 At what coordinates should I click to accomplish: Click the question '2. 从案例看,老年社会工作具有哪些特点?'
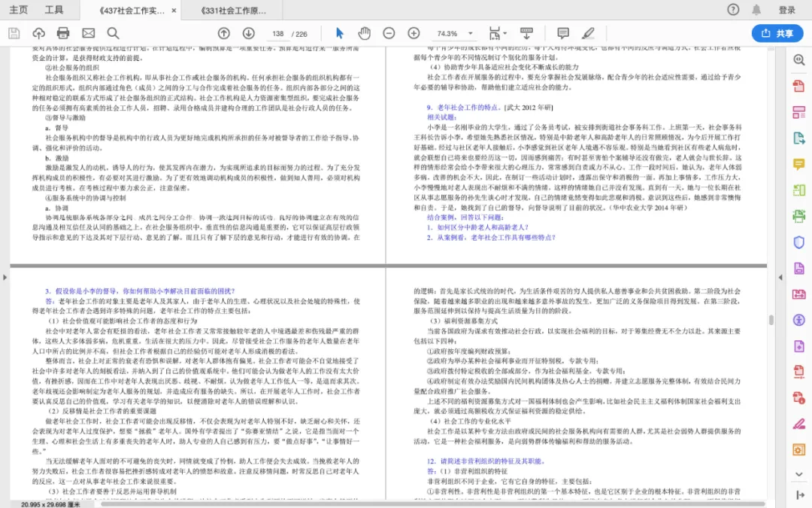pos(491,237)
